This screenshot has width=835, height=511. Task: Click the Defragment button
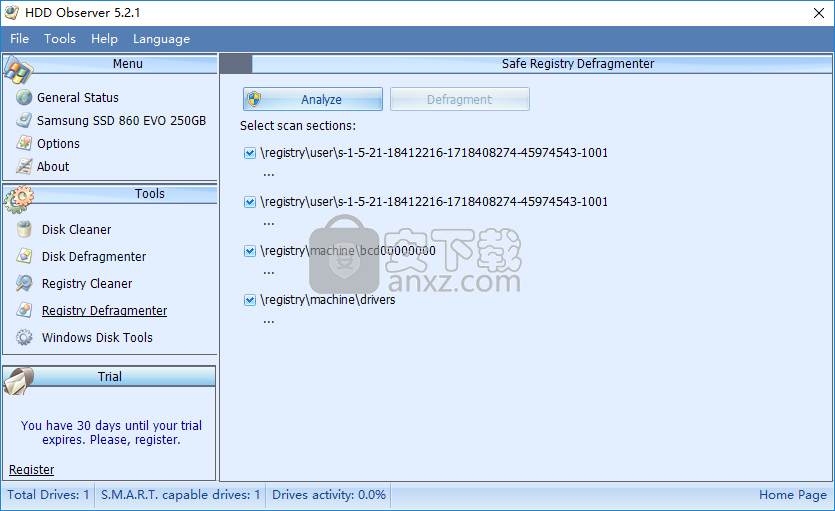pos(460,99)
